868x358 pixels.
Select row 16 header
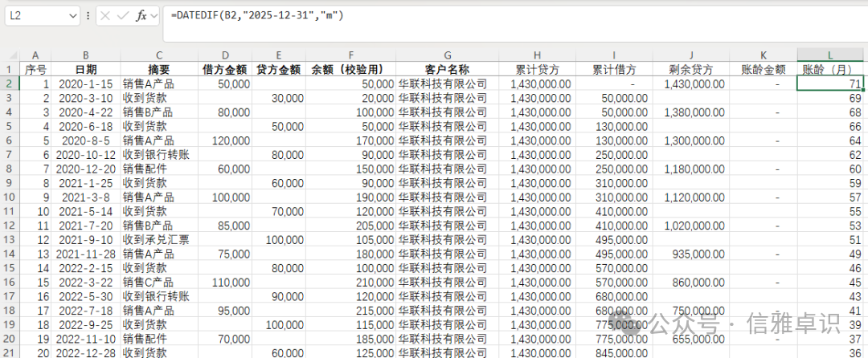point(10,282)
